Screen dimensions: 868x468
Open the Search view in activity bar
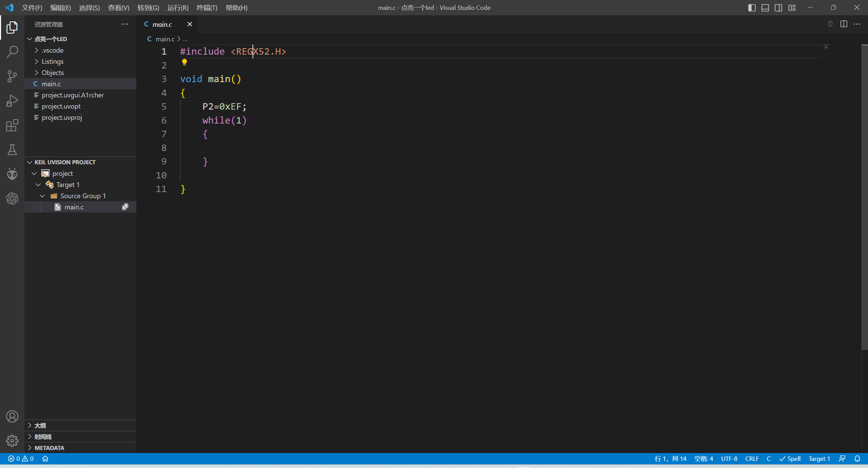[x=12, y=52]
